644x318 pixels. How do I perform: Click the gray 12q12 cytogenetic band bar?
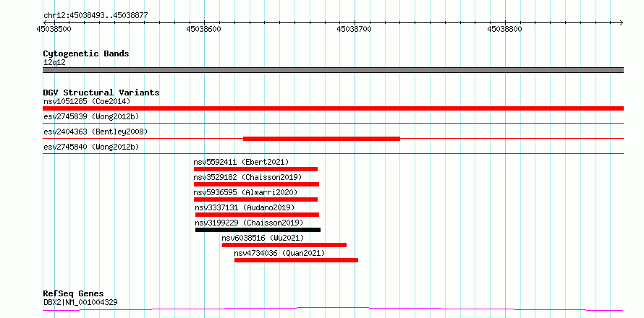click(x=333, y=70)
